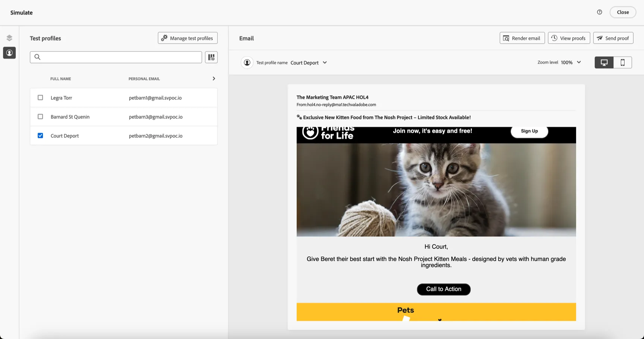Click the Pets yellow banner
The width and height of the screenshot is (644, 339).
436,312
